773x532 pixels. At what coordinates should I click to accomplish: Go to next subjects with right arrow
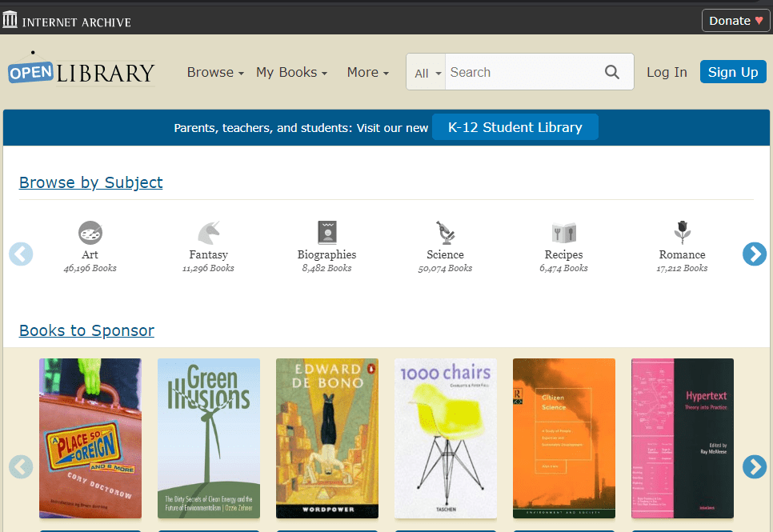755,254
